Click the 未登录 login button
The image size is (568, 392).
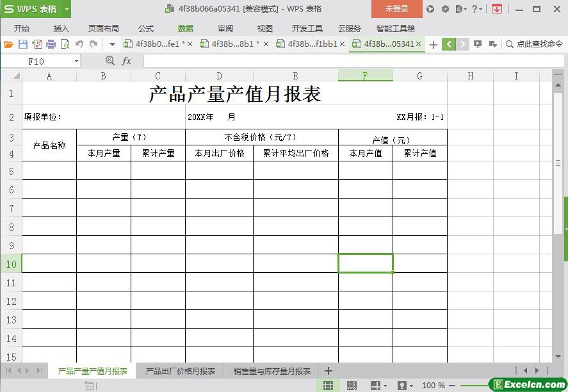pos(396,9)
